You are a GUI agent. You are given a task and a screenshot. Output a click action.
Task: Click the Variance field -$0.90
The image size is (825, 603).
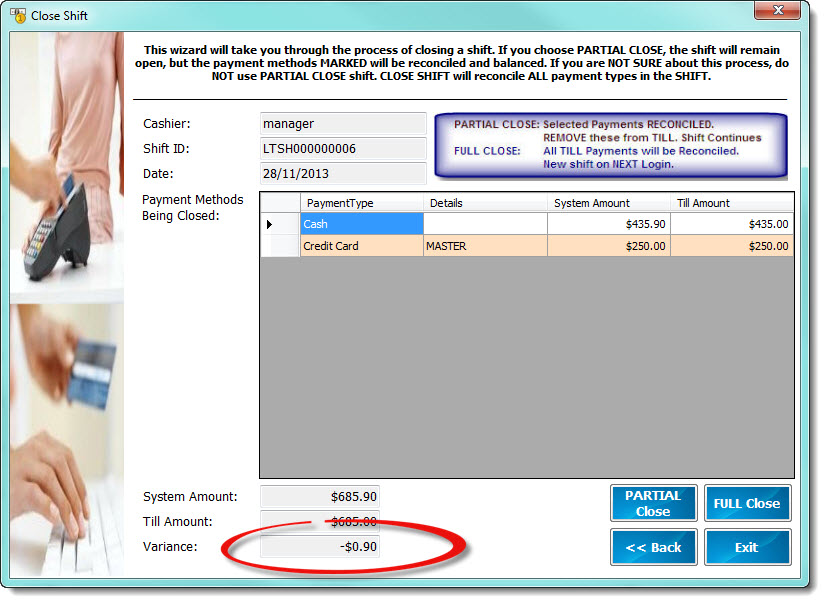320,546
